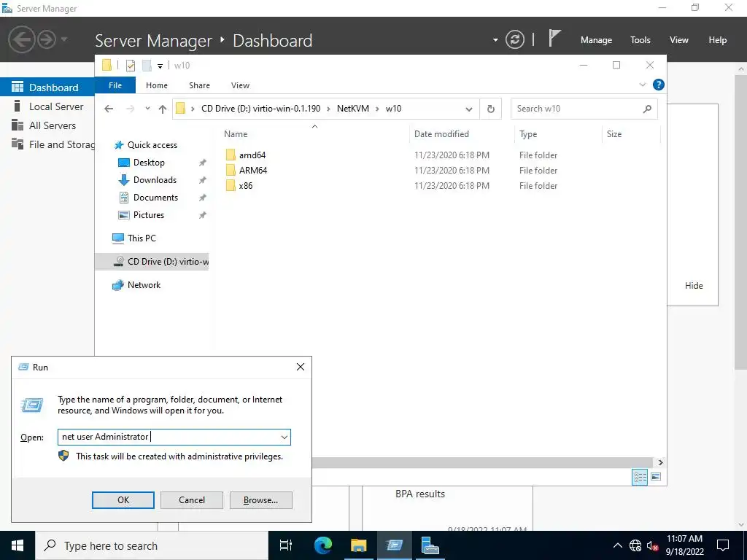The height and width of the screenshot is (560, 747).
Task: Open the File tab in Explorer
Action: [x=115, y=85]
